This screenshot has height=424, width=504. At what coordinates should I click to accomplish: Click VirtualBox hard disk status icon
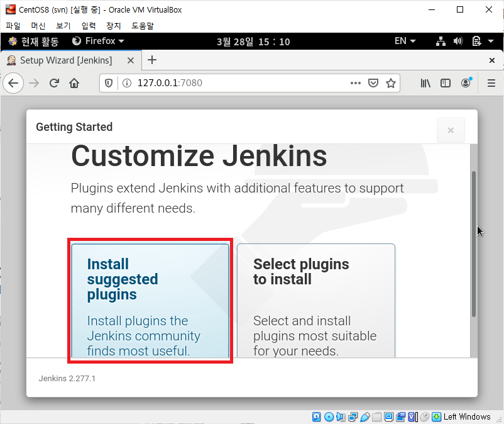pos(316,417)
